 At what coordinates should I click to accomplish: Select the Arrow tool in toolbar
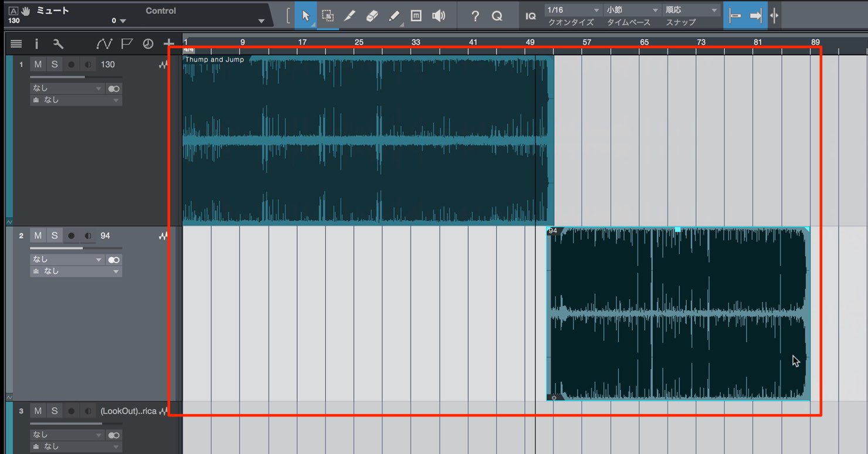[x=306, y=16]
